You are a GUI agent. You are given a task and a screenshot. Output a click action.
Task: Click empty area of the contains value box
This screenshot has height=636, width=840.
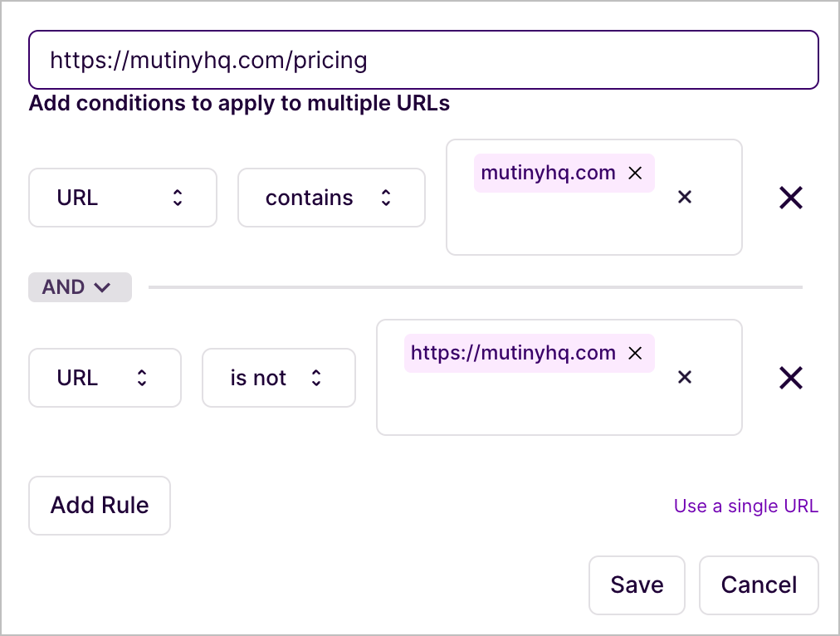pyautogui.click(x=564, y=228)
